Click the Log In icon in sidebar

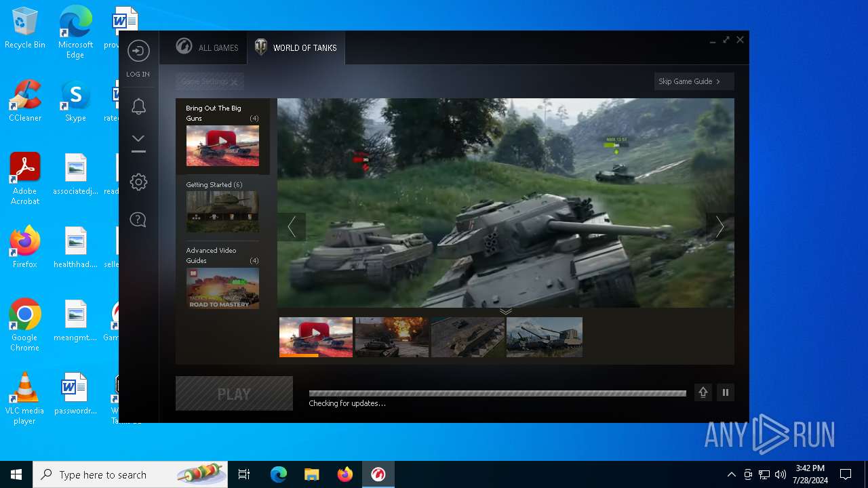point(138,52)
